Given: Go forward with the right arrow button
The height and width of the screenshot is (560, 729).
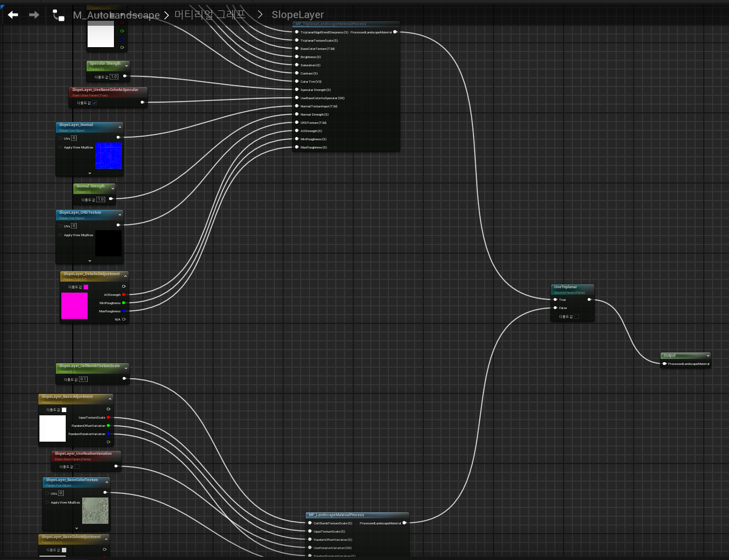Looking at the screenshot, I should 34,15.
